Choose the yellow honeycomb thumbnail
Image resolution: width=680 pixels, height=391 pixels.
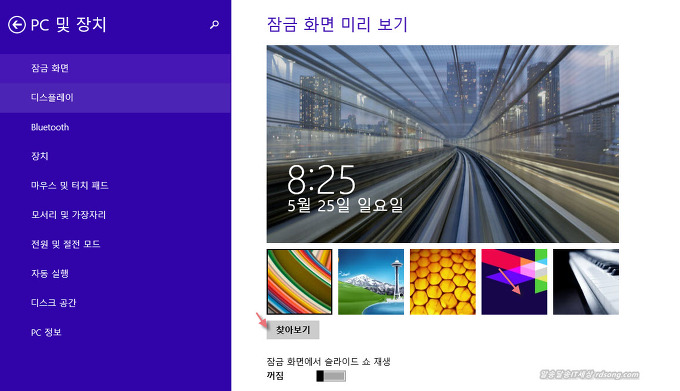443,282
